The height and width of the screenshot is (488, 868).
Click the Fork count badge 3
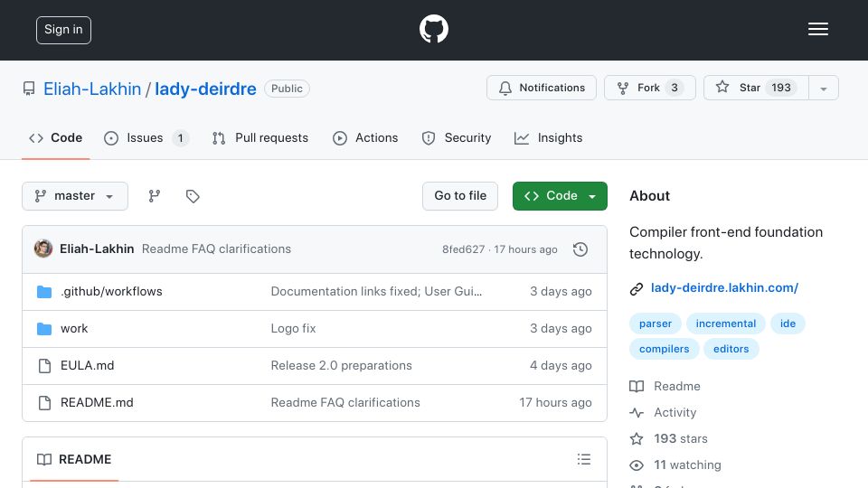(675, 88)
